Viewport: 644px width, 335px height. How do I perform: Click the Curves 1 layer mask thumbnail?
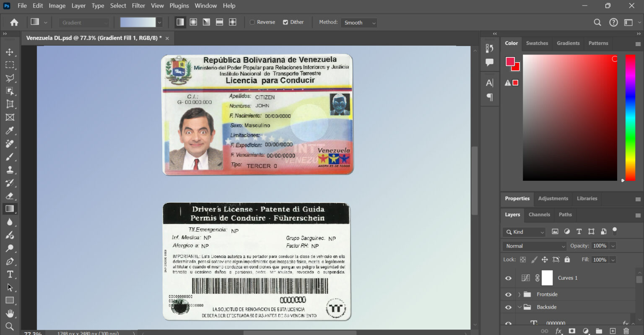[x=547, y=278]
